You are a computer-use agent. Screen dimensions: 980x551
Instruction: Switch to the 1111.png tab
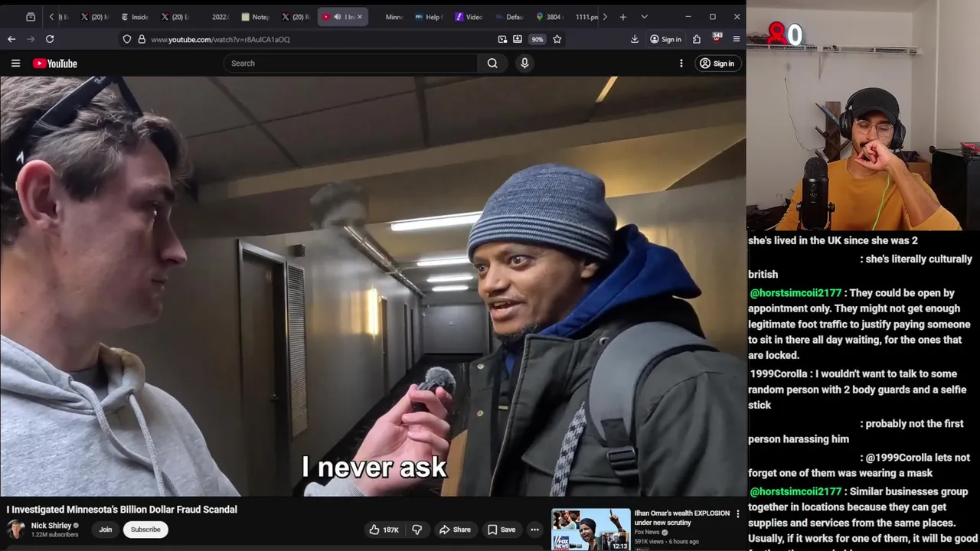[586, 17]
